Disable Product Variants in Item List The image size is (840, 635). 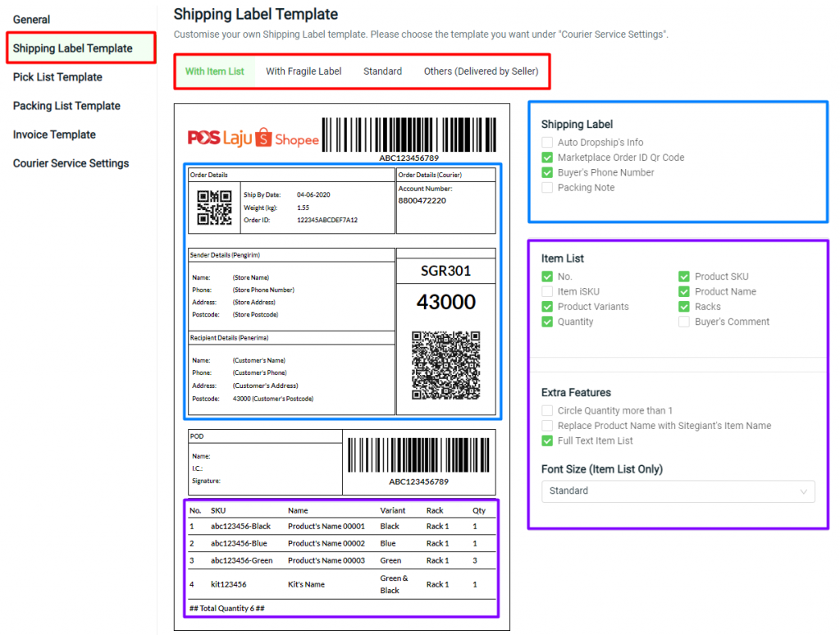(546, 306)
